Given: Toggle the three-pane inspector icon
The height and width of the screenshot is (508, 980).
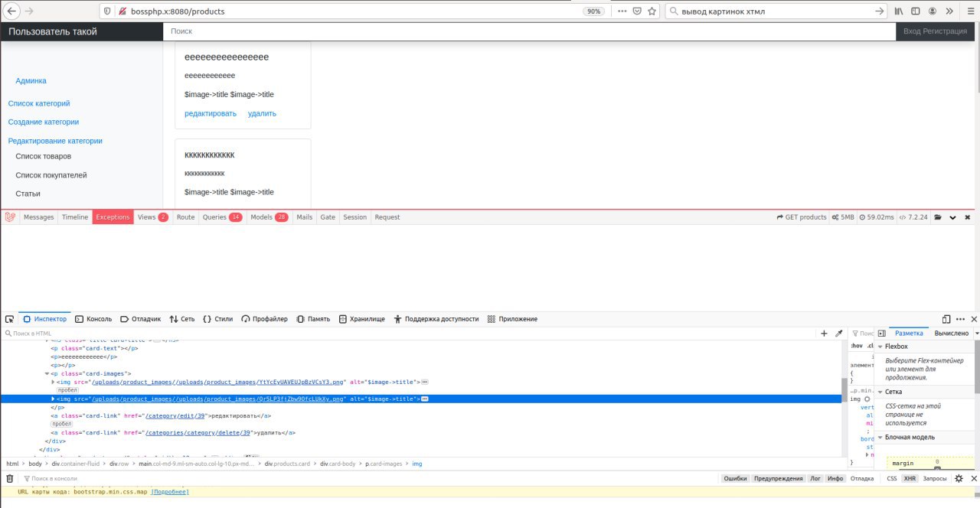Looking at the screenshot, I should point(881,334).
